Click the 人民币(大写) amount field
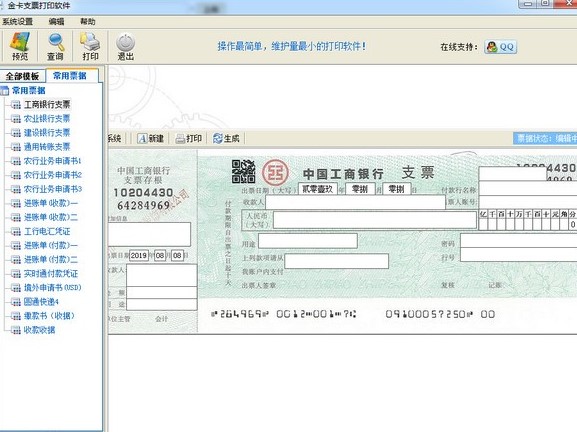 [x=375, y=220]
